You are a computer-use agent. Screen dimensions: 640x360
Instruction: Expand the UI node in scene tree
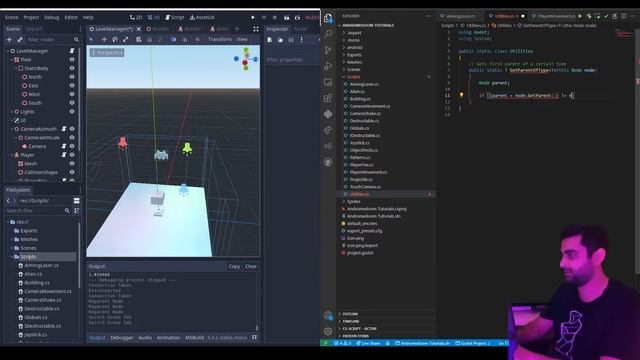point(11,120)
